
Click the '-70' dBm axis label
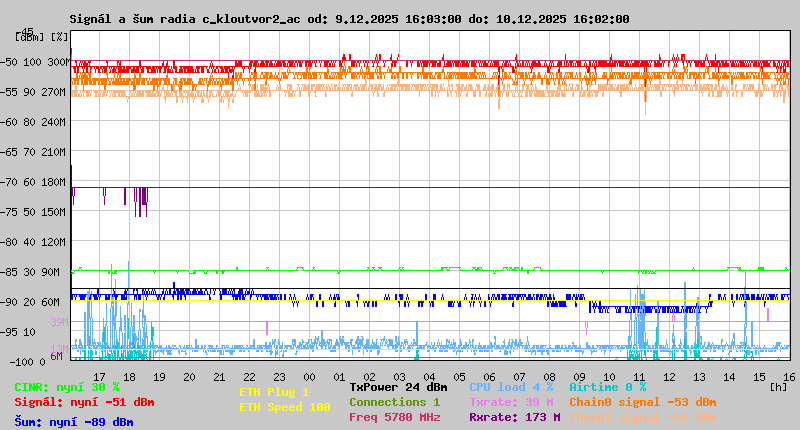(9, 183)
